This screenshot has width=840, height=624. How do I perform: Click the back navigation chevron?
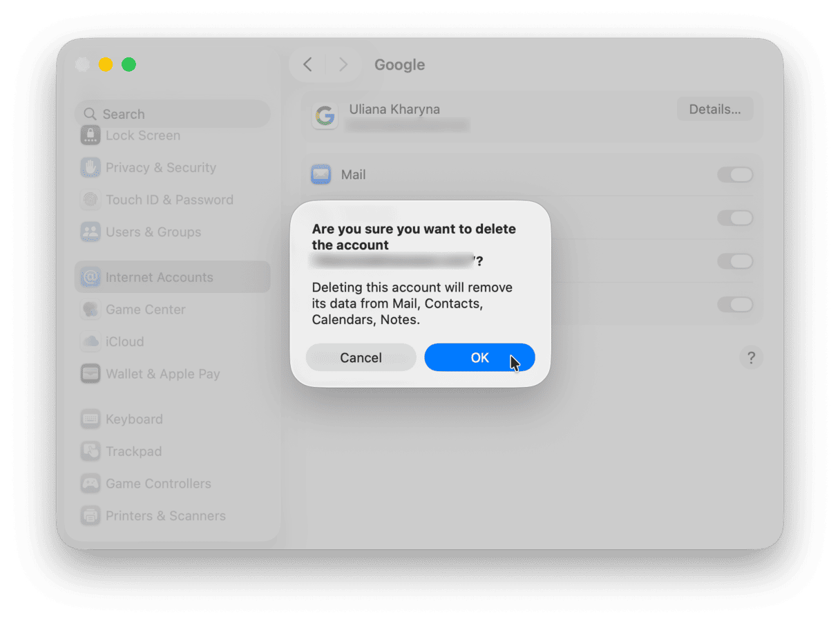(307, 64)
